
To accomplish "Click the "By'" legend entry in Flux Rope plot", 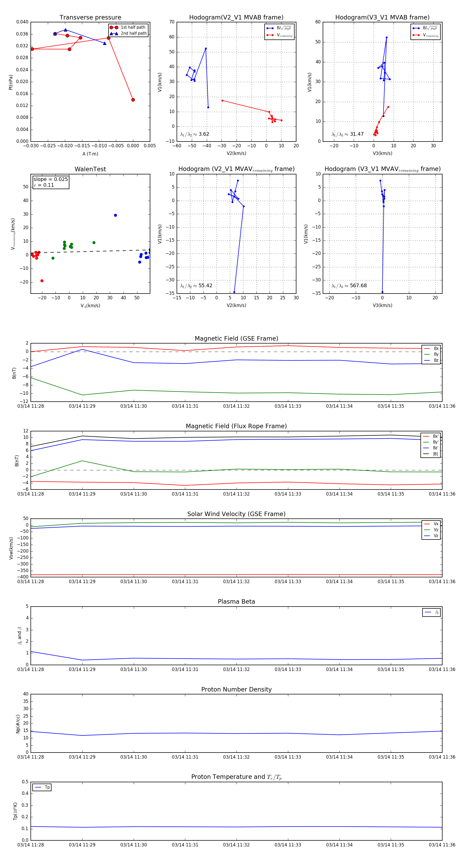I will 431,442.
